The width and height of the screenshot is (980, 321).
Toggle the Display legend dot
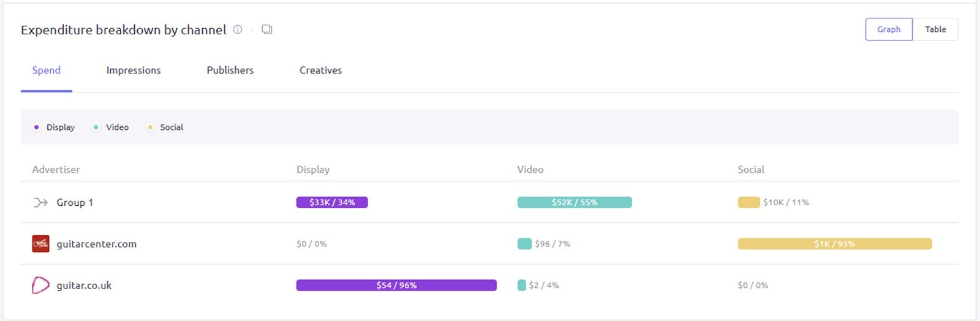coord(37,127)
